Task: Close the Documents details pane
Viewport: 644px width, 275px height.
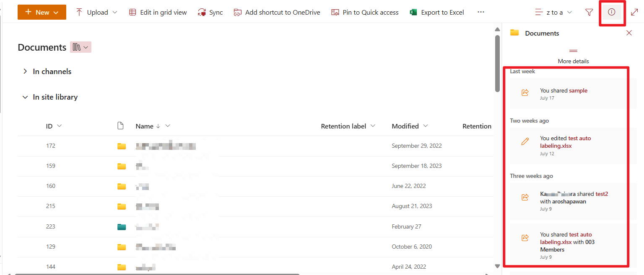Action: (629, 33)
